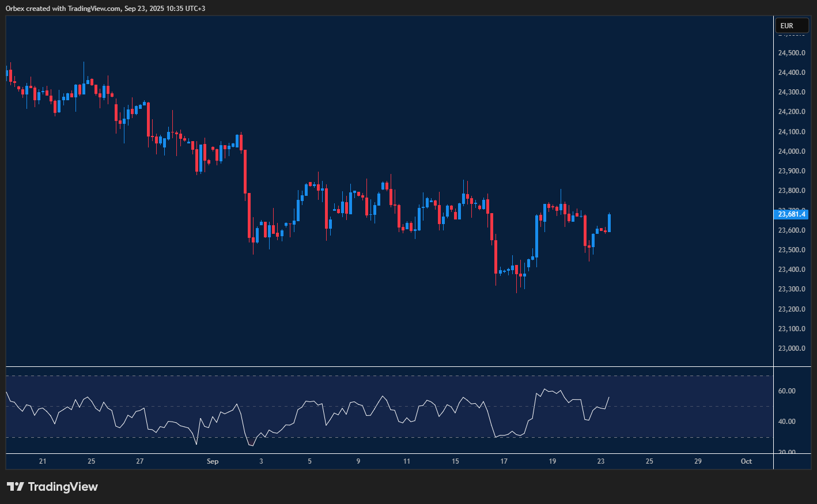Click the endpoint of the RSI indicator line
817x504 pixels.
pyautogui.click(x=609, y=397)
